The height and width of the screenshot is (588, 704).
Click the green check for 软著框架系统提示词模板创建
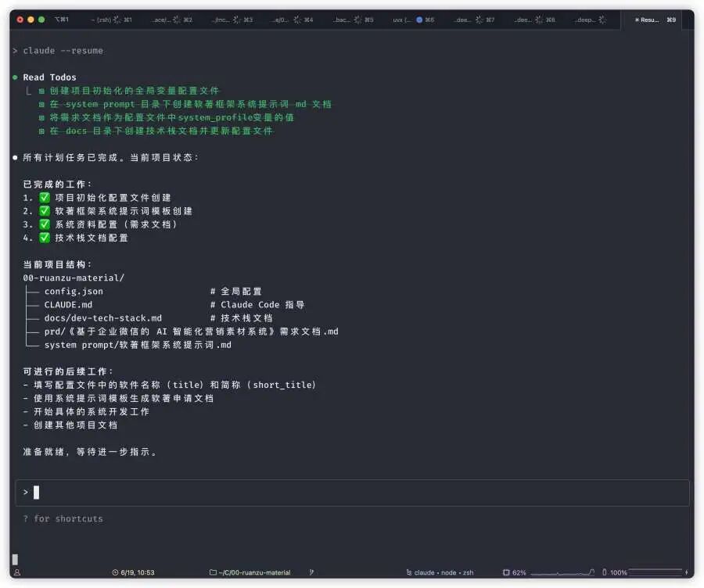pyautogui.click(x=45, y=211)
